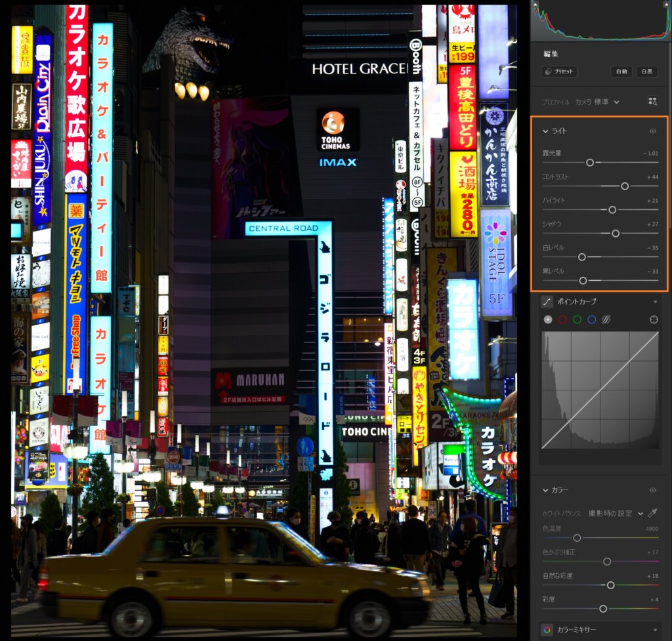The image size is (672, 641).
Task: Click the カラーミキサー color wheel icon
Action: 547,630
